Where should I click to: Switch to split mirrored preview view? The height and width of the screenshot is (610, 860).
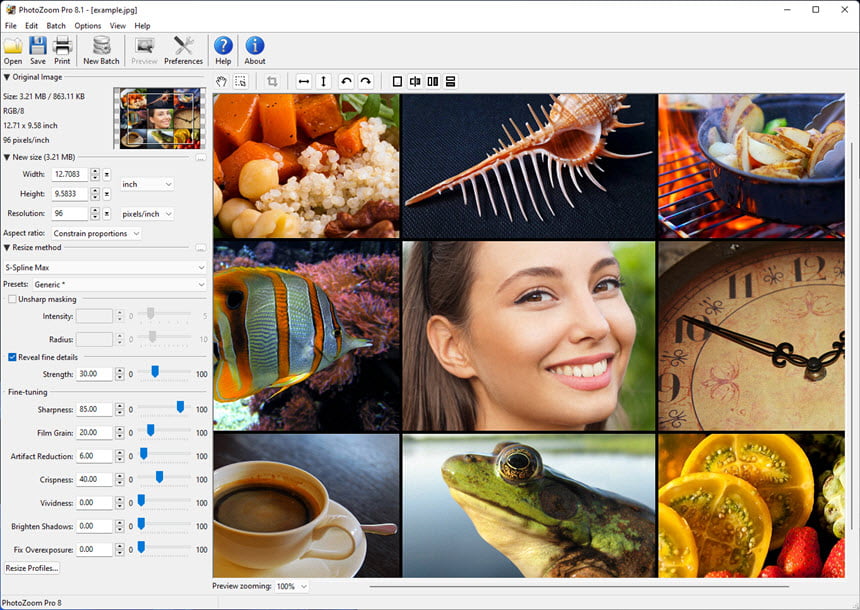click(x=415, y=82)
